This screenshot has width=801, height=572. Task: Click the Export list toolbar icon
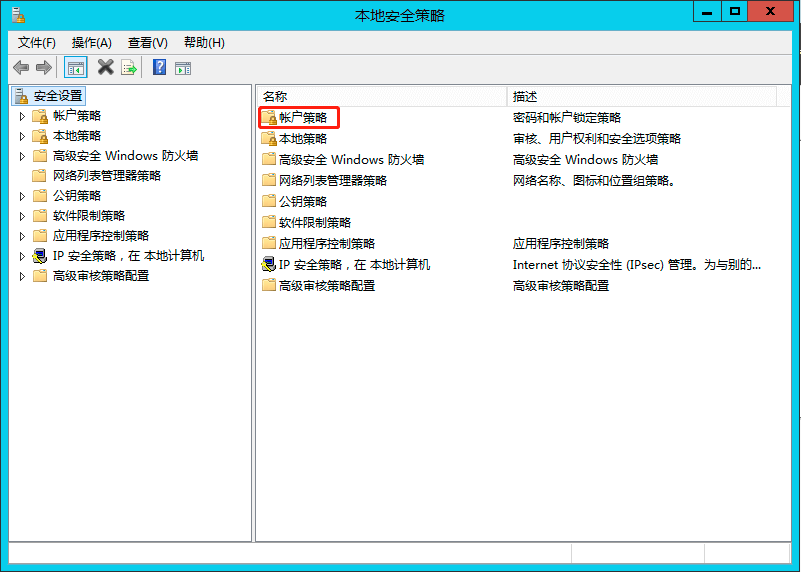pyautogui.click(x=129, y=67)
